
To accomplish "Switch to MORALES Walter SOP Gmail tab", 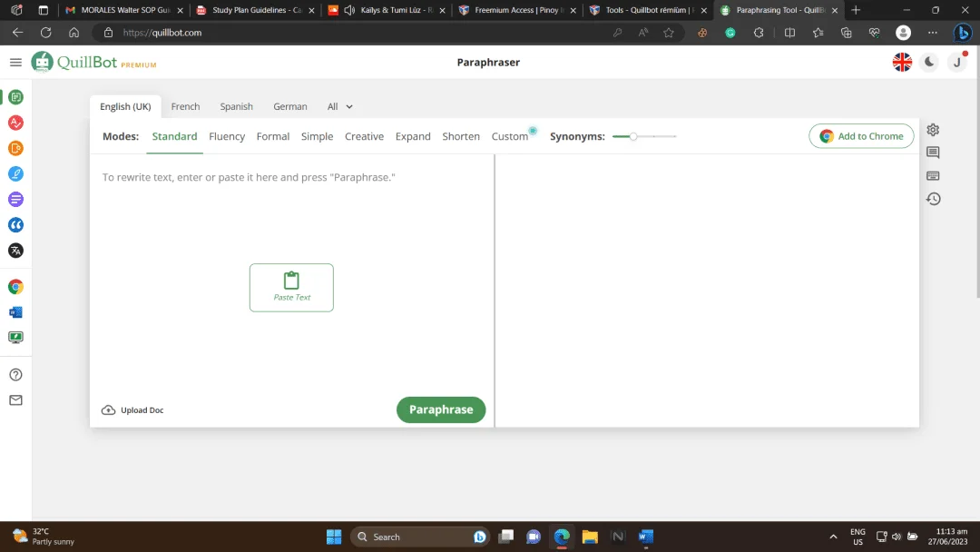I will pyautogui.click(x=123, y=10).
